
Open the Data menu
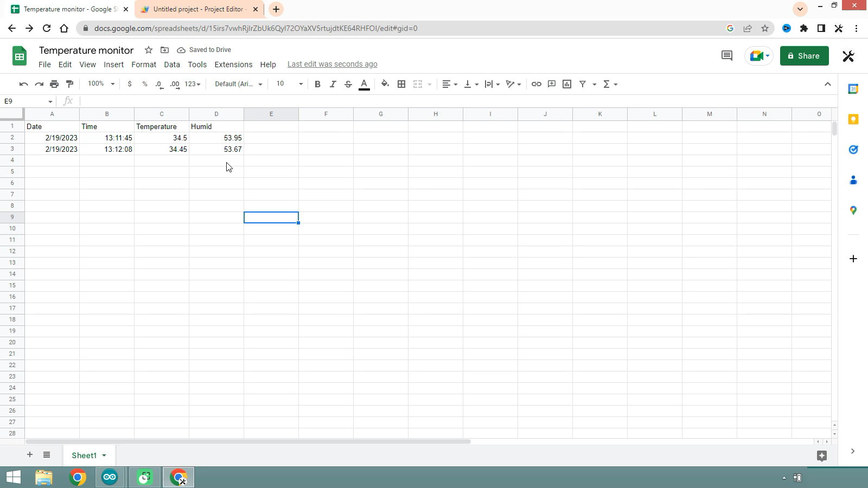coord(172,65)
